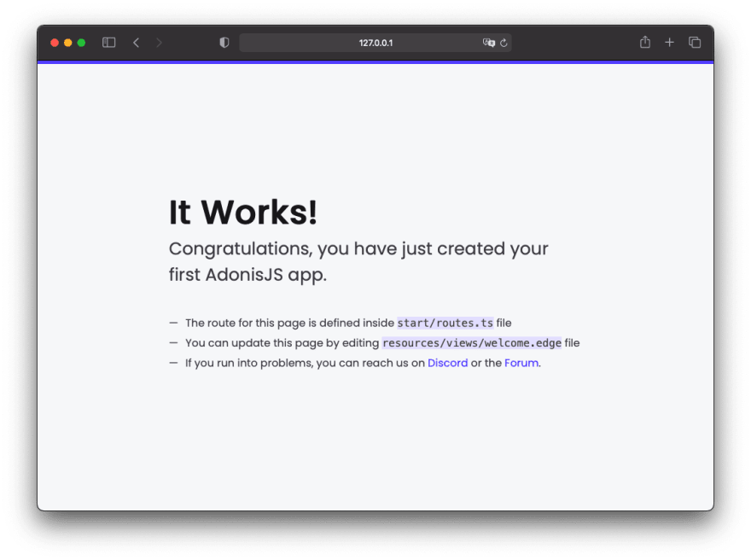751x560 pixels.
Task: Go forward with the right chevron
Action: [x=159, y=43]
